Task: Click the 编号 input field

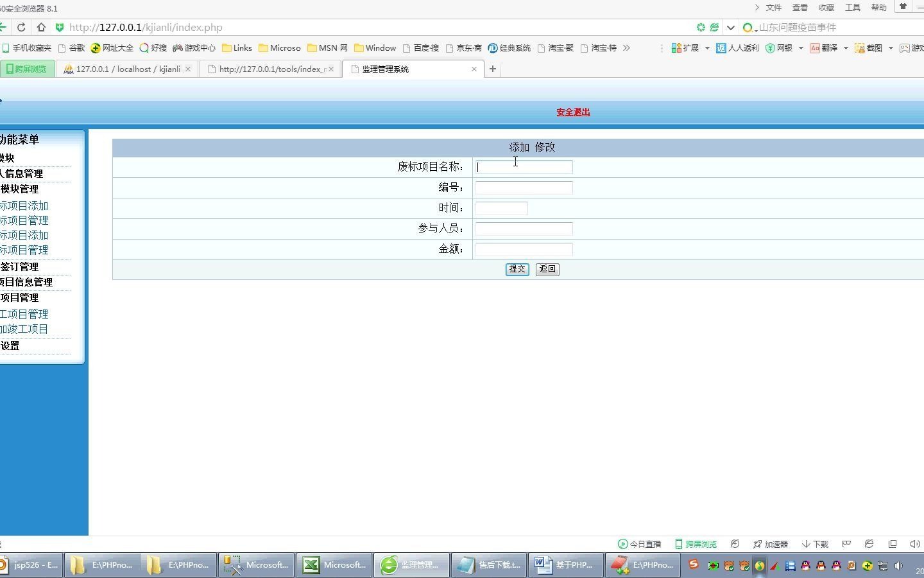Action: tap(524, 188)
